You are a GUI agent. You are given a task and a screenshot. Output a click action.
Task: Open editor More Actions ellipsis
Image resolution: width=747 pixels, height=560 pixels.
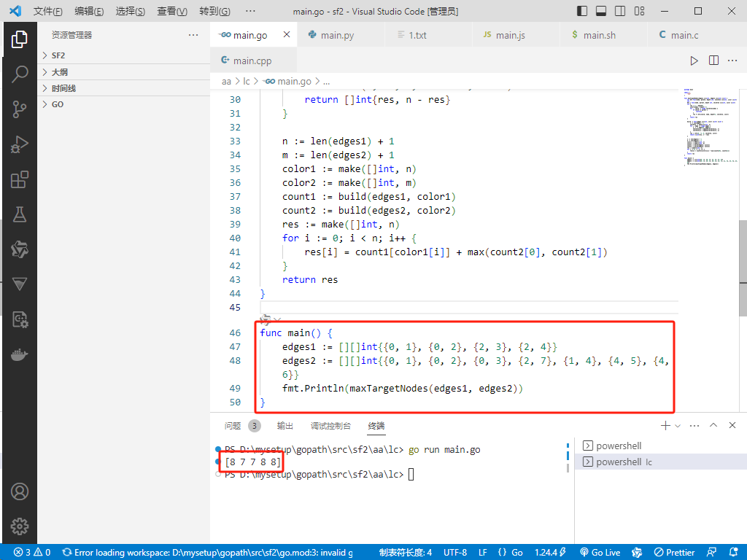coord(732,61)
